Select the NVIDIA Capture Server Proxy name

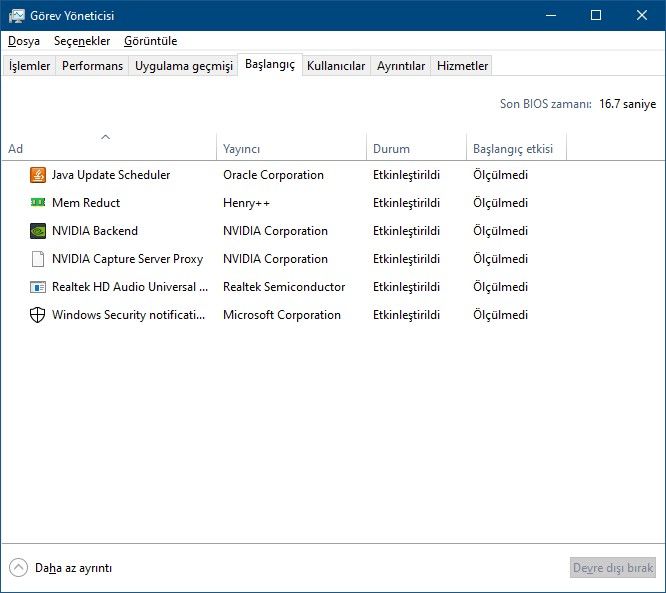tap(127, 259)
